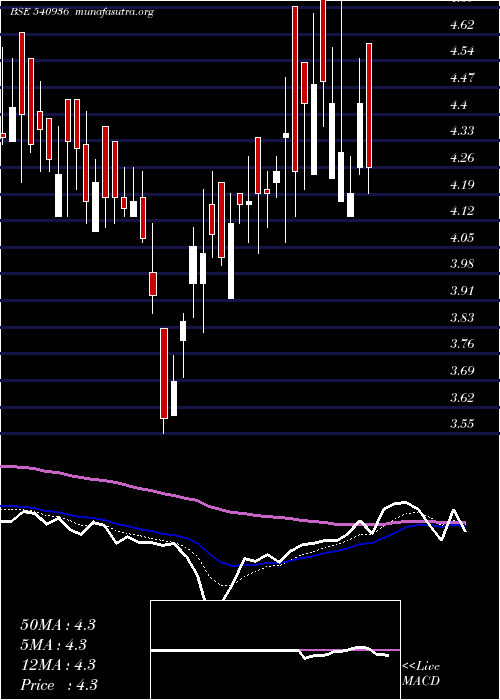Select the 4.05 price axis label

pos(462,237)
